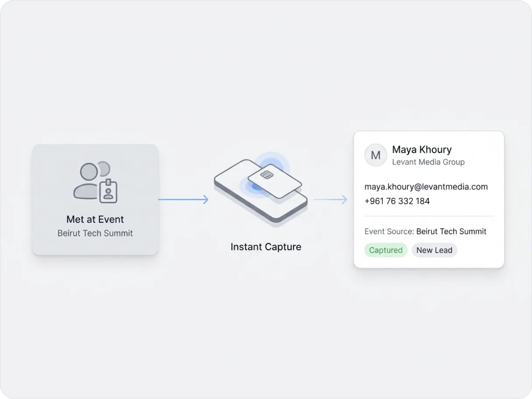Click the Levant Media Group company name
The width and height of the screenshot is (532, 399).
428,162
